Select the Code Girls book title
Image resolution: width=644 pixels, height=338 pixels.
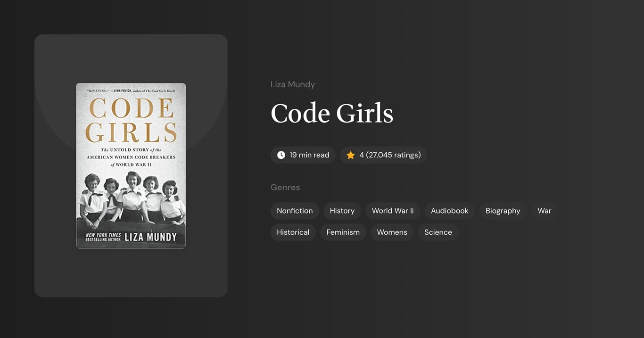[332, 113]
